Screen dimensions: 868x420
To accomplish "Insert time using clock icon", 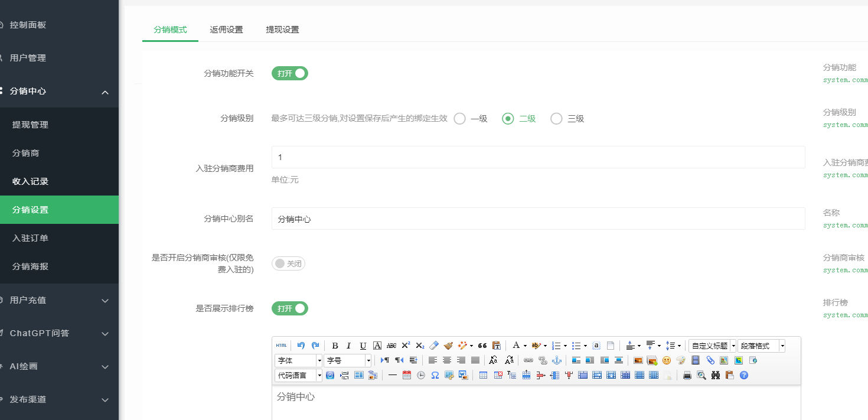I will (421, 375).
